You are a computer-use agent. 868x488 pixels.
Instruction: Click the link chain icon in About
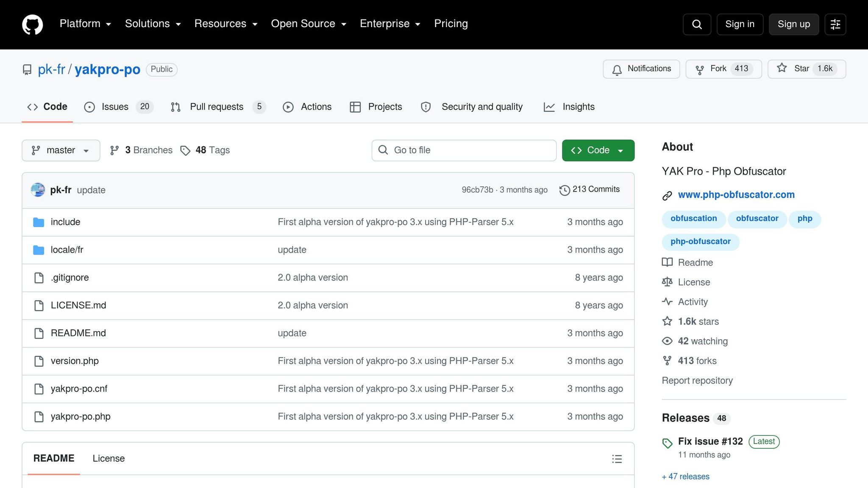(x=667, y=195)
